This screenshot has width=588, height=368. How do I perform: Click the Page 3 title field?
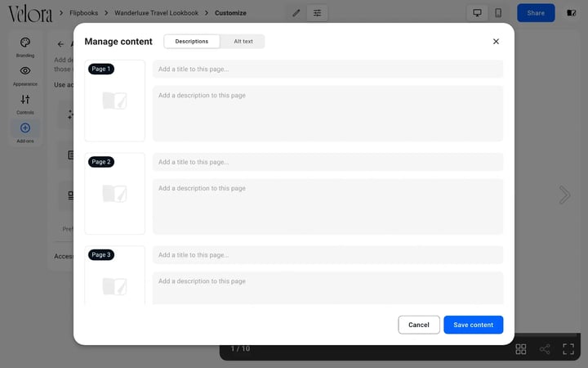tap(327, 254)
